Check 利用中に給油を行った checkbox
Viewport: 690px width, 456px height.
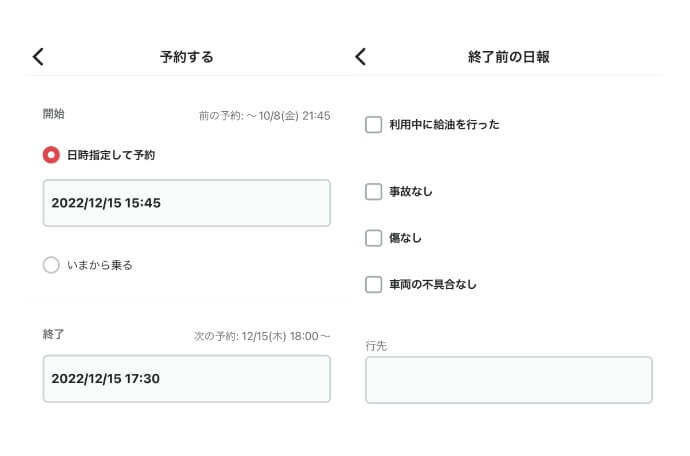tap(374, 125)
